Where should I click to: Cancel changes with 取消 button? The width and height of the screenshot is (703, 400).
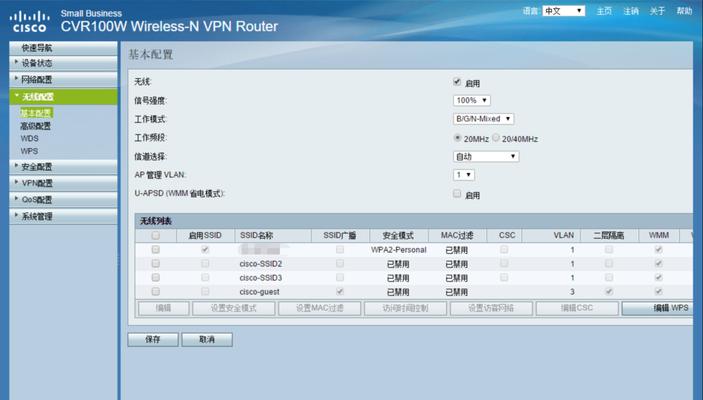[x=207, y=339]
